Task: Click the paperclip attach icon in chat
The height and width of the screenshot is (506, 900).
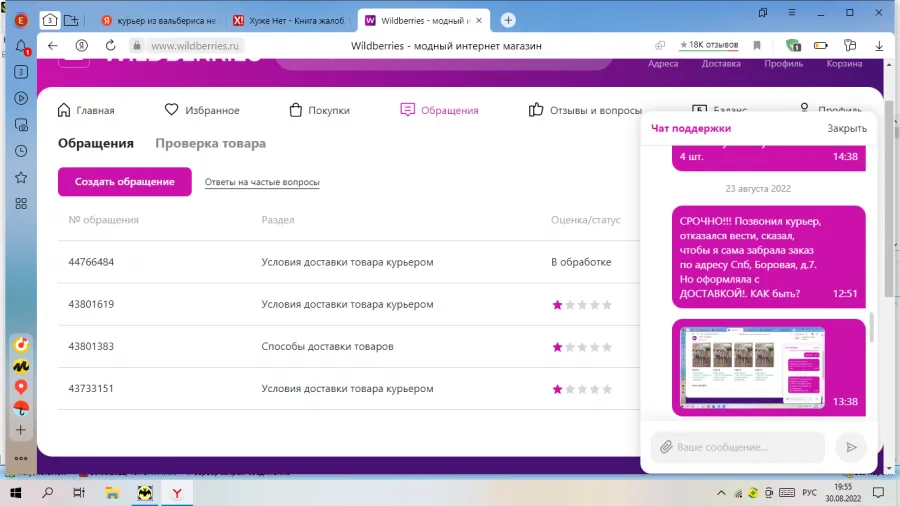Action: tap(666, 447)
